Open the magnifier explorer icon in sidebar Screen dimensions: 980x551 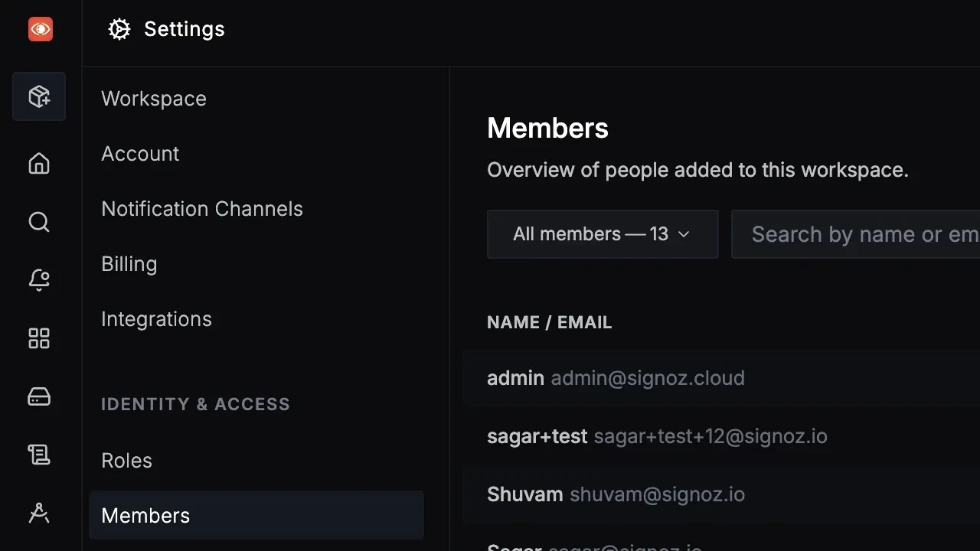[x=39, y=222]
